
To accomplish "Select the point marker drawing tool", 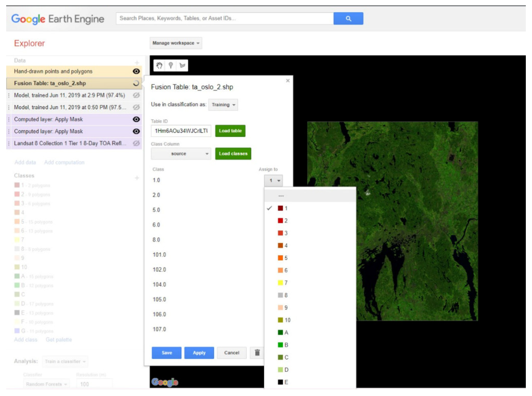I will tap(171, 65).
